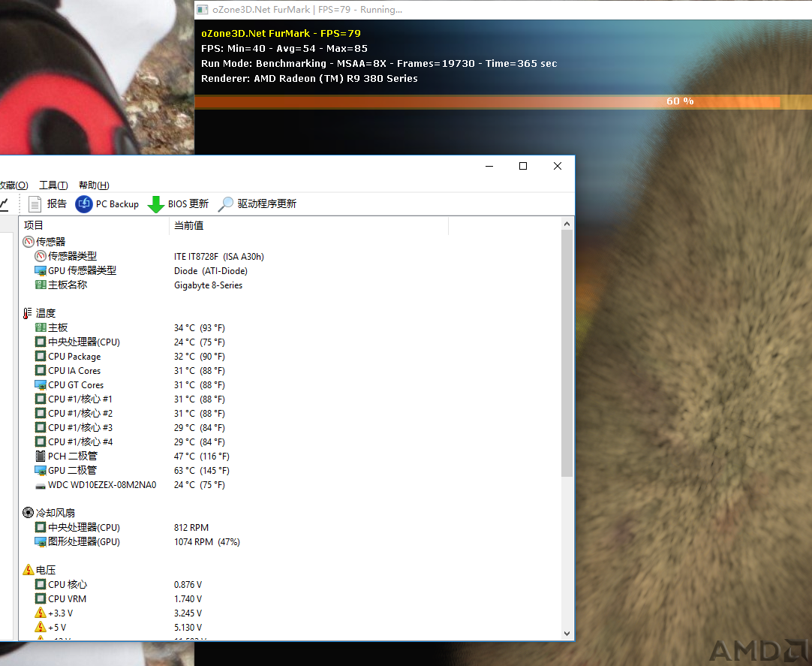Click the driver update magnifier icon
This screenshot has width=812, height=666.
(x=225, y=204)
